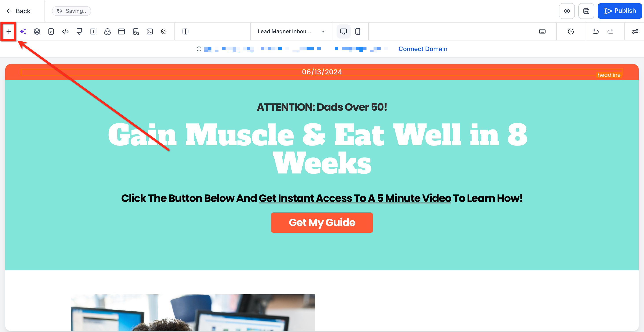
Task: Click the cookie consent icon
Action: [164, 31]
